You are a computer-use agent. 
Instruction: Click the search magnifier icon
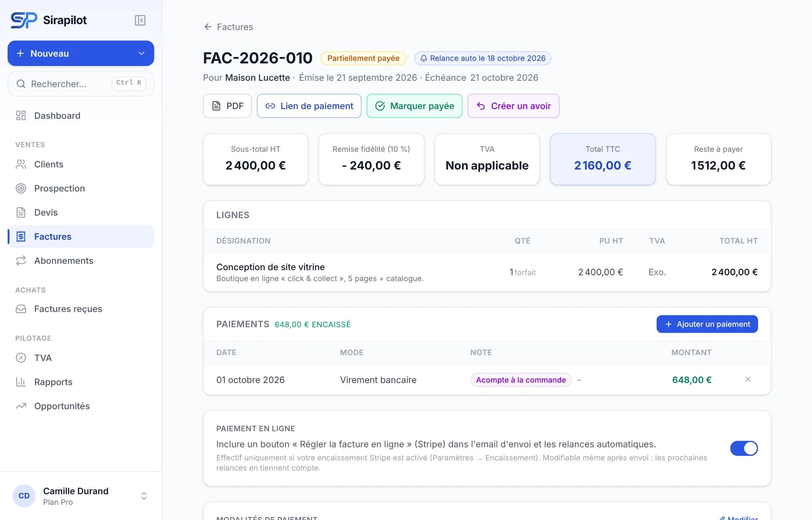click(21, 84)
